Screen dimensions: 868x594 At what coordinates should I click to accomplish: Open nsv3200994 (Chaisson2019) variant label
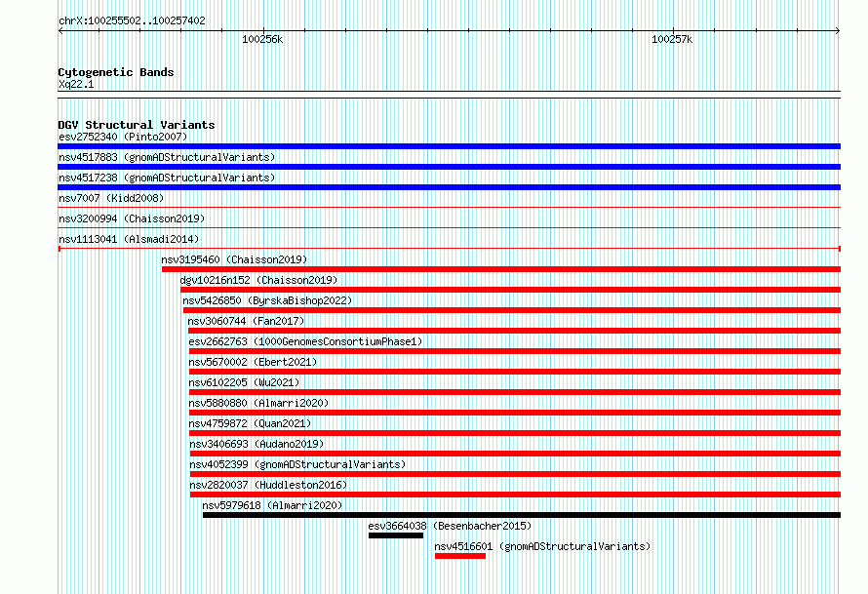pos(132,218)
